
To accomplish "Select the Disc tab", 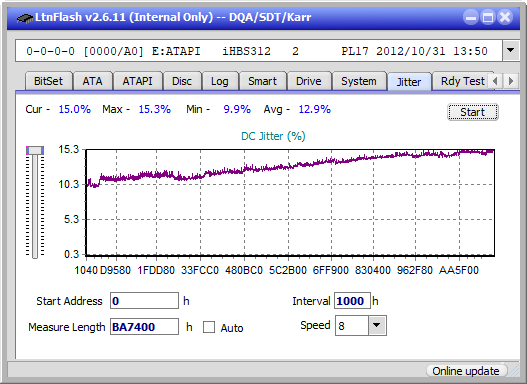I will [x=182, y=81].
